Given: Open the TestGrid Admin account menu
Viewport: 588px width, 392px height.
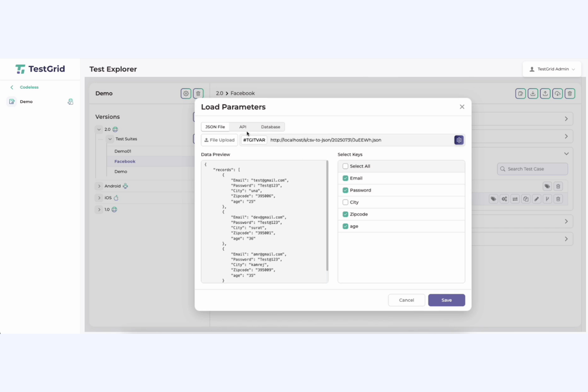Looking at the screenshot, I should tap(552, 69).
